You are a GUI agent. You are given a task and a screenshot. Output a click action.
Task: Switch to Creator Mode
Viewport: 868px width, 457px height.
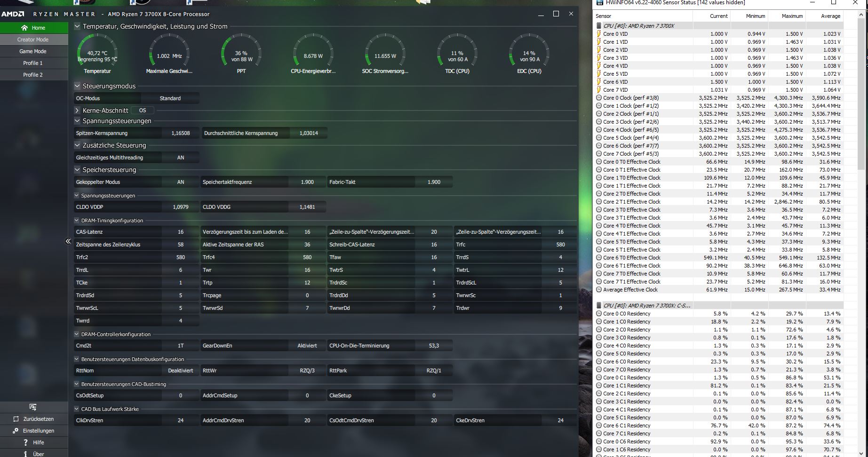point(34,39)
